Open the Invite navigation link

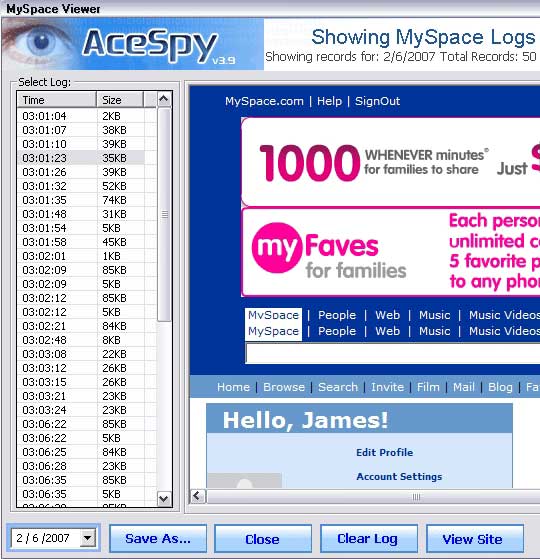tap(387, 387)
